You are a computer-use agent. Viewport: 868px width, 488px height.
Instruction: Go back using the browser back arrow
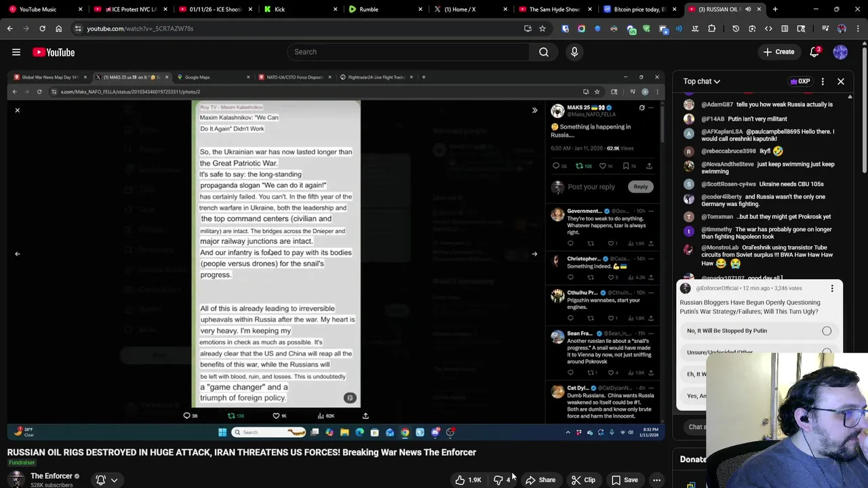pyautogui.click(x=10, y=28)
